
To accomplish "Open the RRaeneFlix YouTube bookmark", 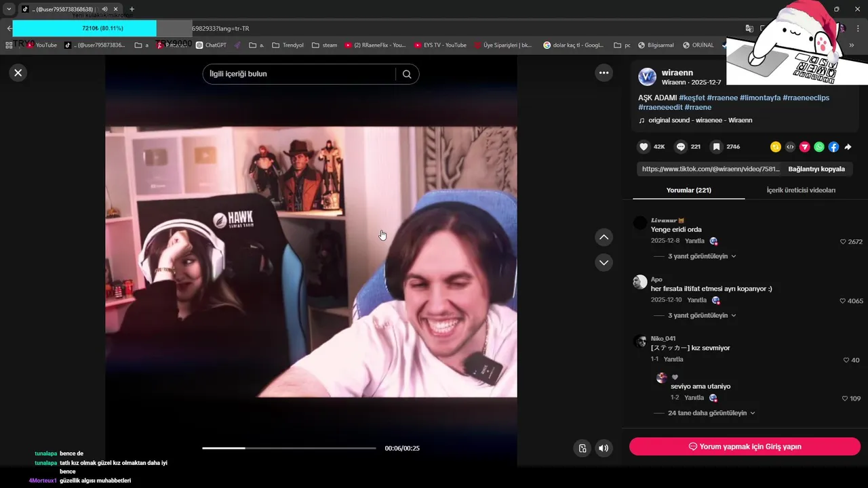I will tap(375, 45).
